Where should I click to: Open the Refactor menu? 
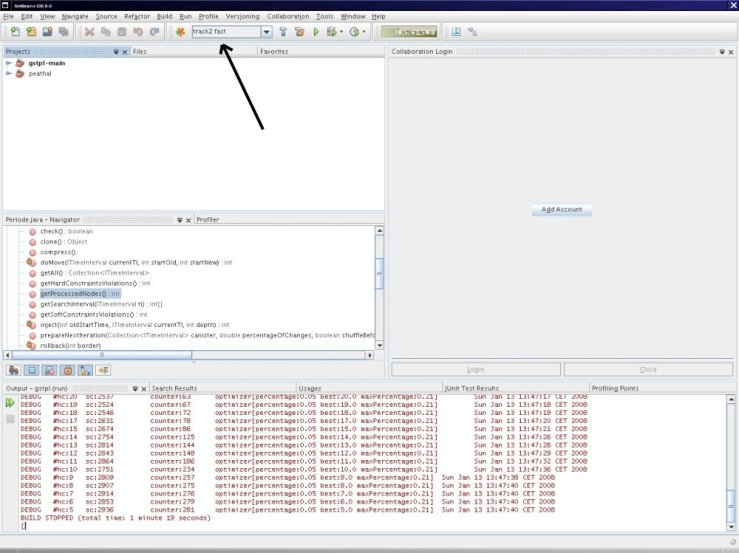136,17
